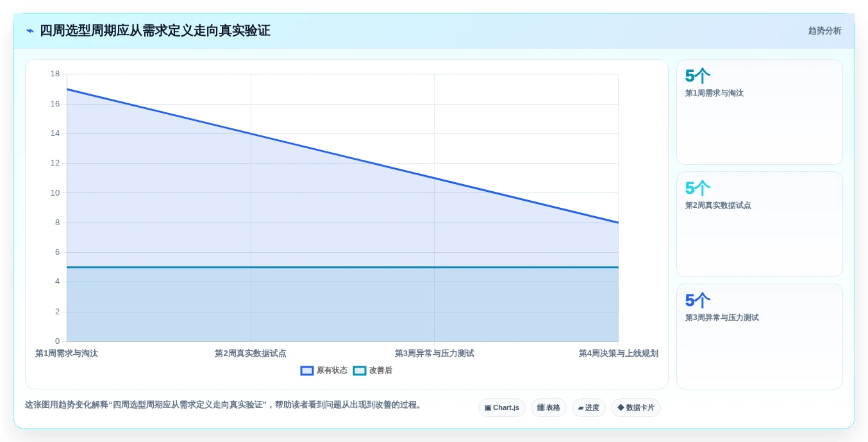Click the 进度 tag chip

pyautogui.click(x=588, y=408)
